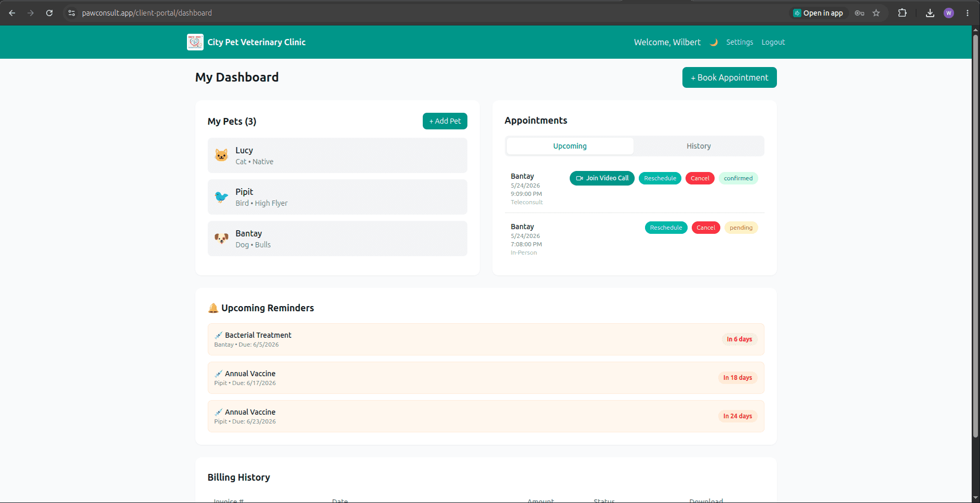Click the pending status badge
Screen dimensions: 980x503
[741, 228]
